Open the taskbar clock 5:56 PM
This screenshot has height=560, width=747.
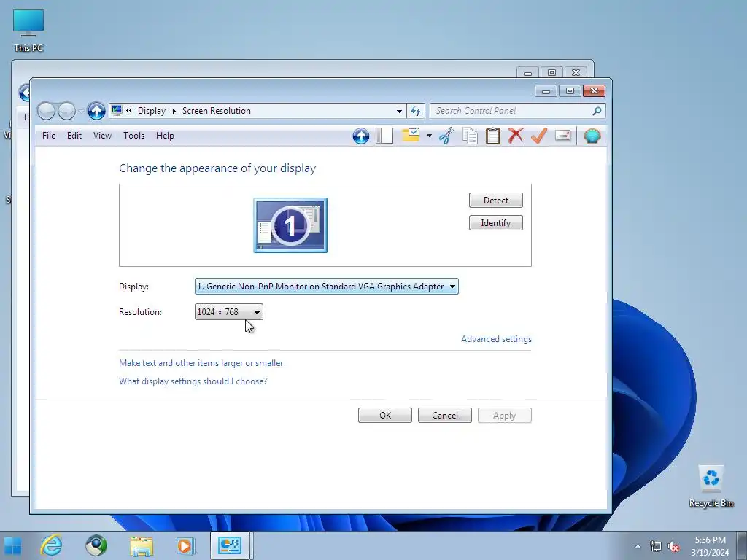tap(710, 546)
